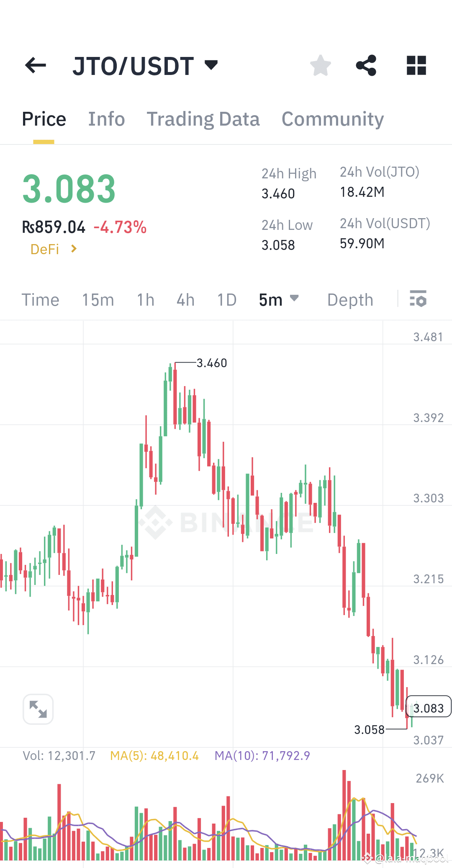The width and height of the screenshot is (452, 868).
Task: Open chart indicator settings icon
Action: [419, 299]
